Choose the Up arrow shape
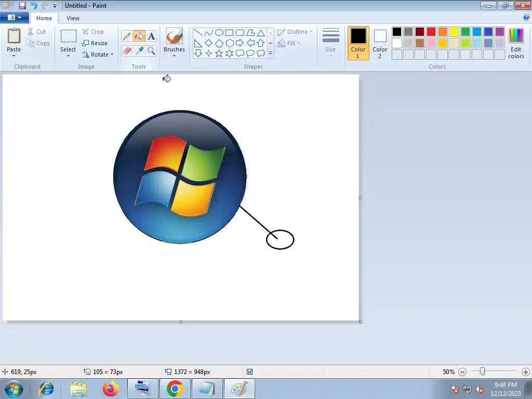Image resolution: width=532 pixels, height=399 pixels. (261, 43)
